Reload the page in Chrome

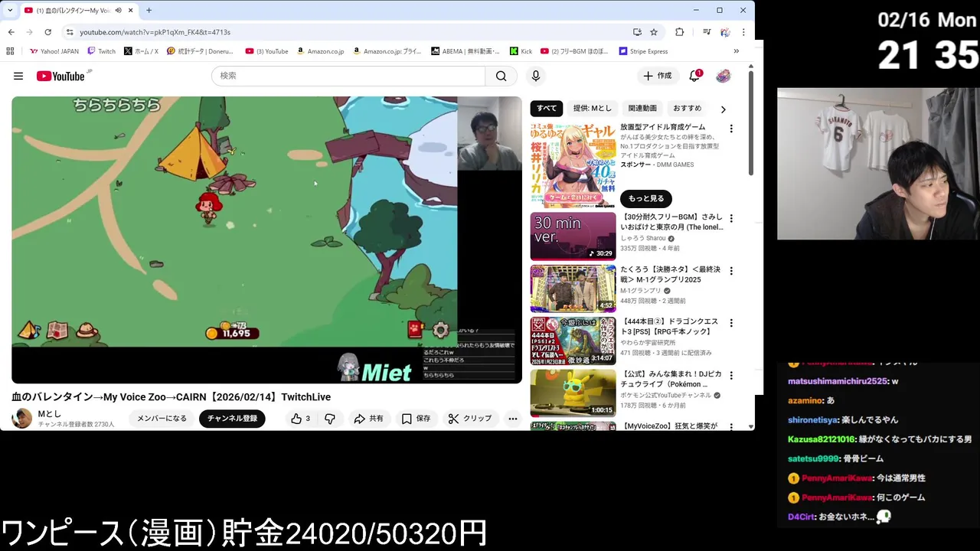point(47,32)
